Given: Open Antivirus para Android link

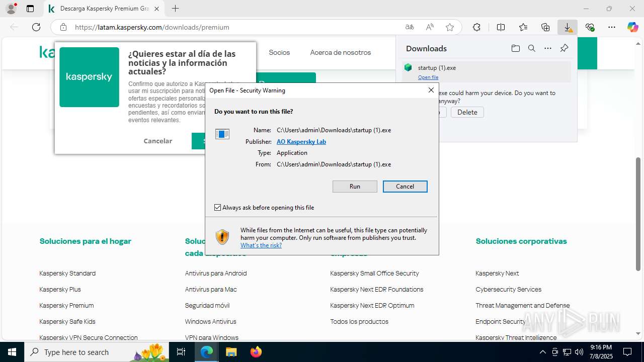Looking at the screenshot, I should (216, 273).
